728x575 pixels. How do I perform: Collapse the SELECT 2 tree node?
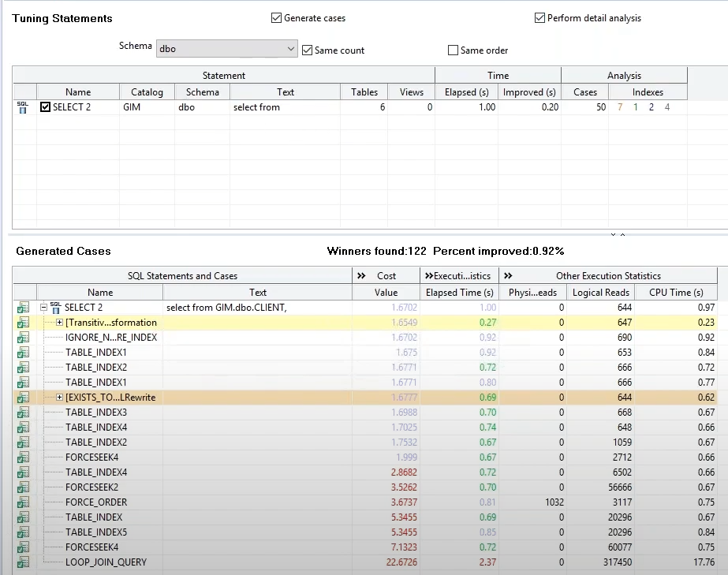point(43,307)
